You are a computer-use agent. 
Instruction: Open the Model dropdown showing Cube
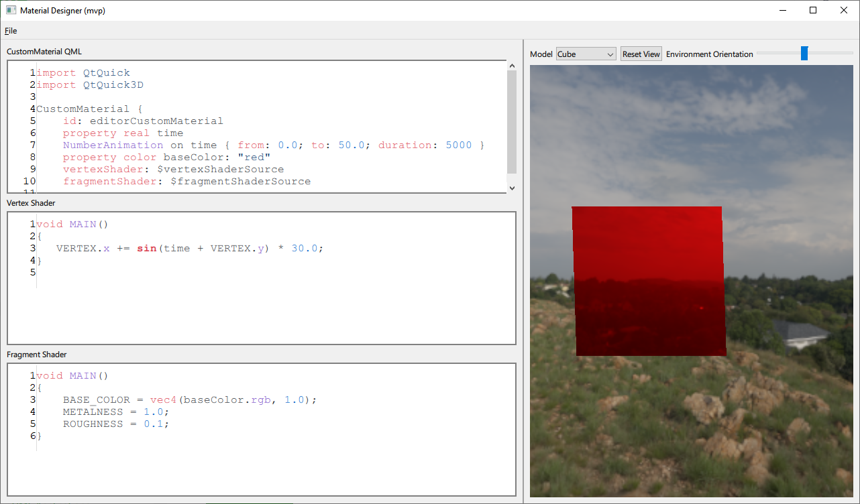point(586,54)
